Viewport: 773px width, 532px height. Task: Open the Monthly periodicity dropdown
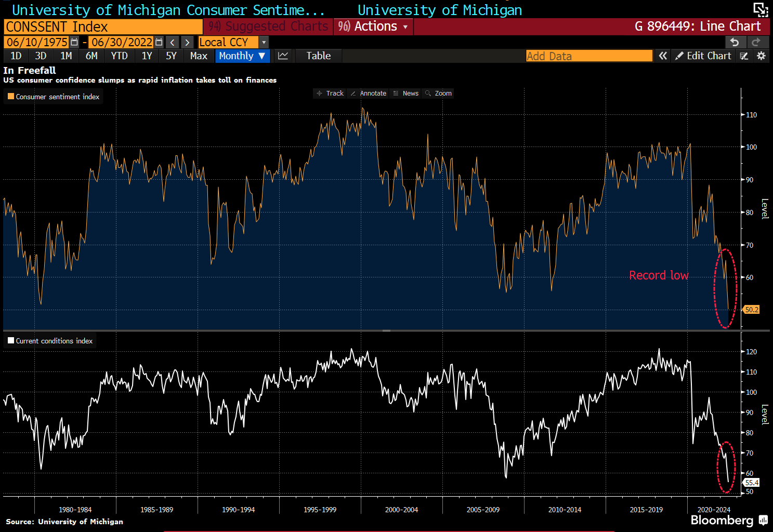(x=243, y=56)
